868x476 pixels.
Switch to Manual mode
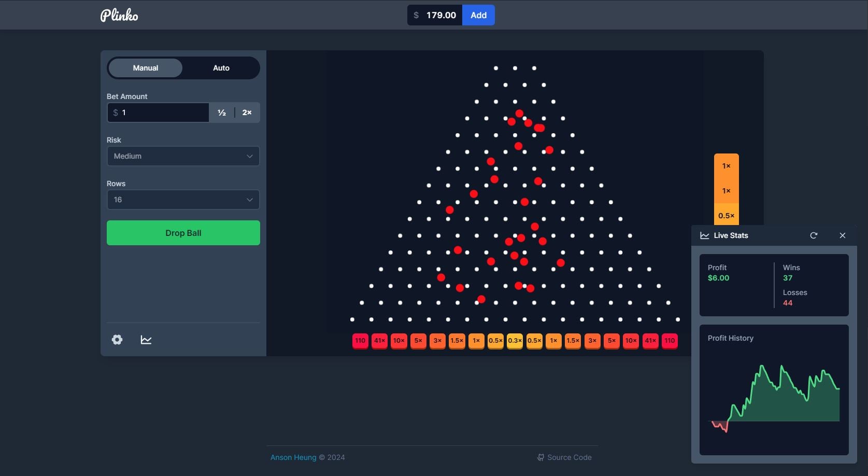click(146, 68)
